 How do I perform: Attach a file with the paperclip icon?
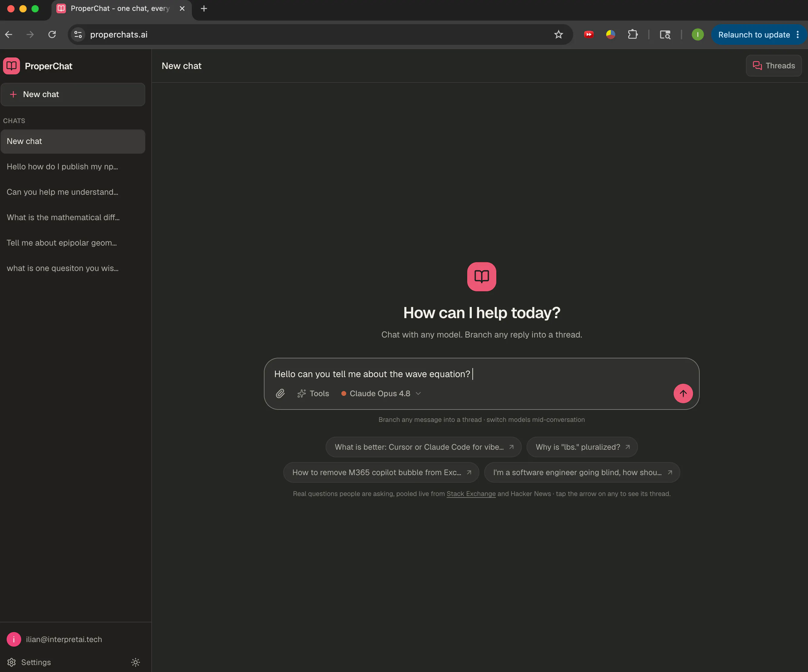pos(280,393)
